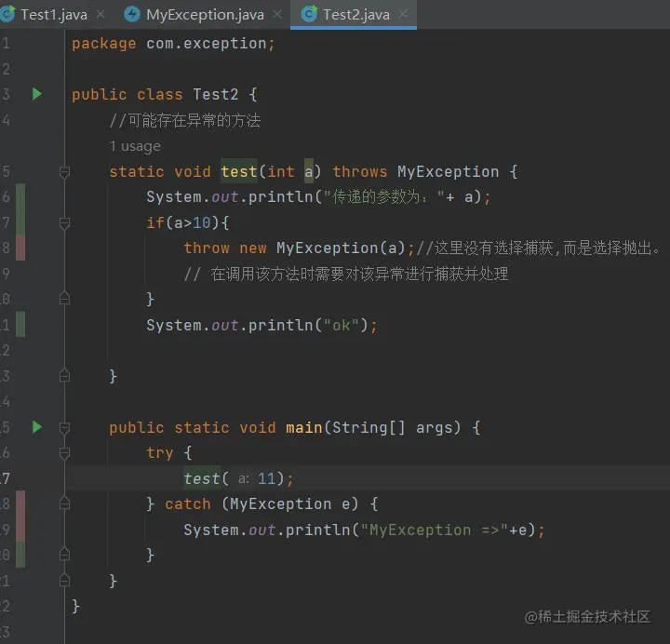
Task: Run class Test2 via gutter arrow
Action: click(37, 94)
